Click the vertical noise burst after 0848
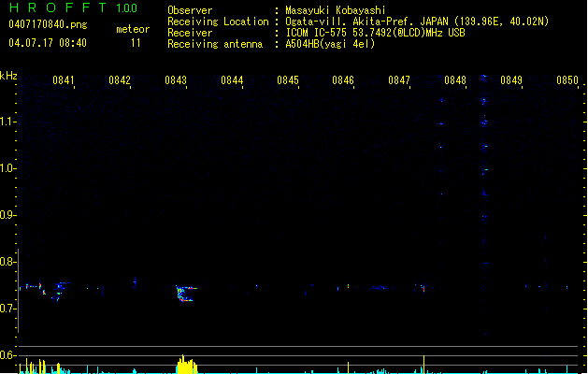Viewport: 588px width, 374px height. [x=484, y=203]
